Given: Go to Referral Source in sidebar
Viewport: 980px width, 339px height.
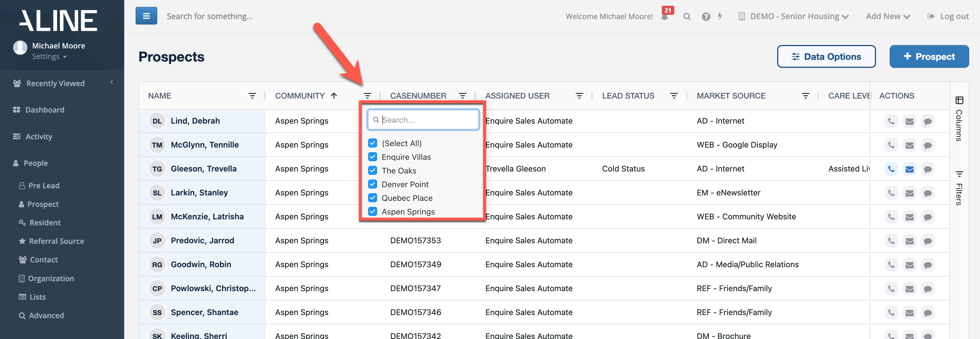Looking at the screenshot, I should pos(56,241).
